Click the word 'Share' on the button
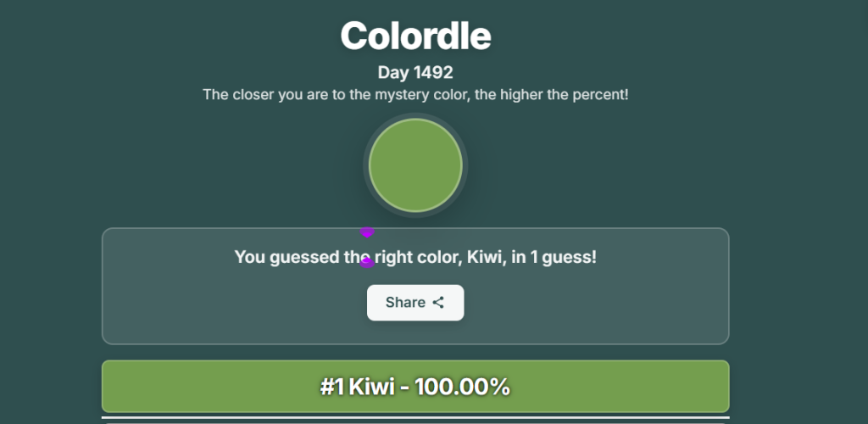 (x=405, y=303)
